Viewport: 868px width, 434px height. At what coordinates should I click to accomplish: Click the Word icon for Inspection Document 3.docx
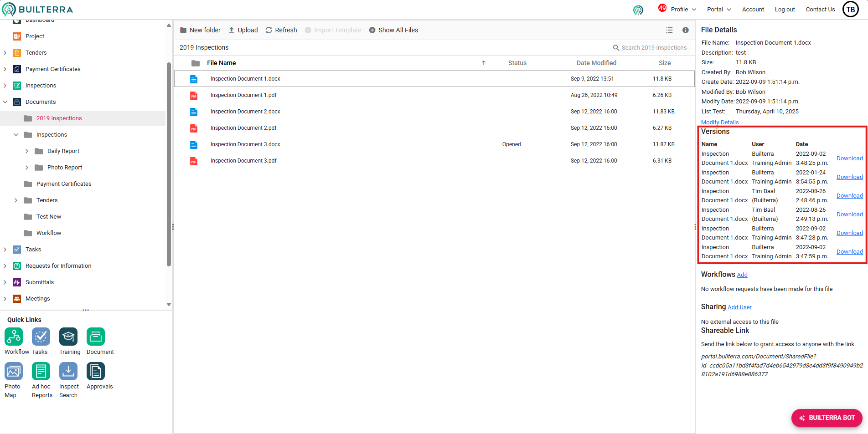tap(194, 144)
